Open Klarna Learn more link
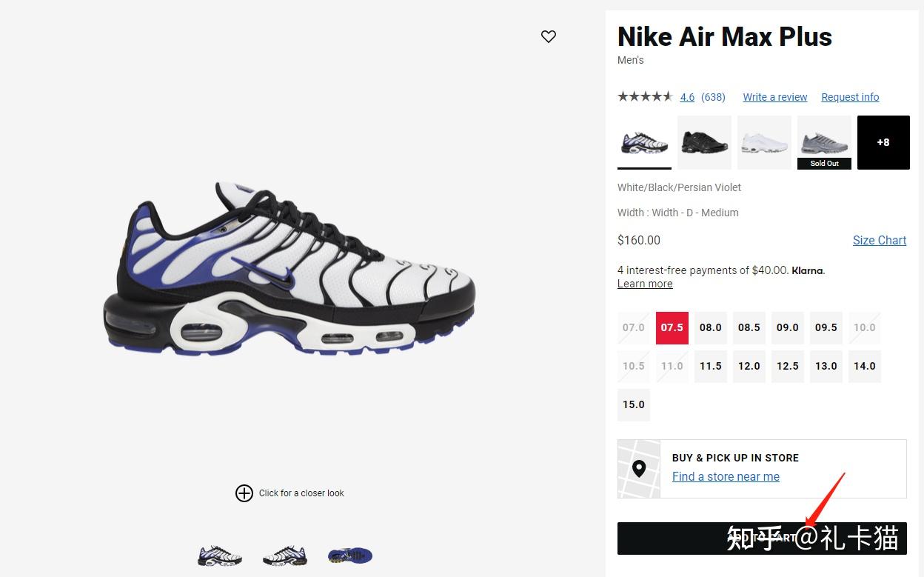Screen dimensions: 924x577 pos(645,284)
